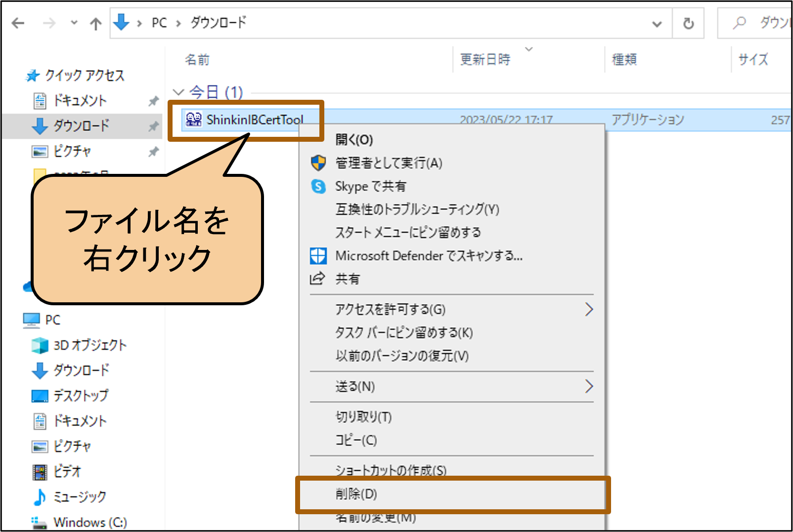Click the Skype share icon

tap(318, 186)
